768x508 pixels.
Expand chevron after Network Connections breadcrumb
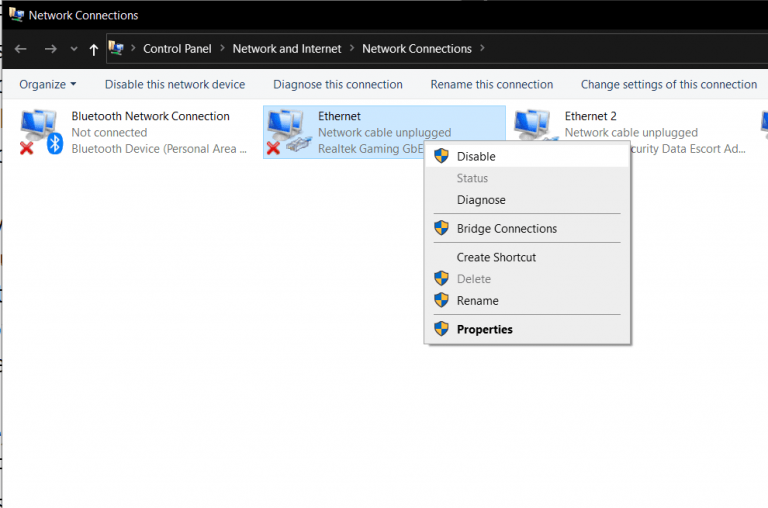pos(482,48)
